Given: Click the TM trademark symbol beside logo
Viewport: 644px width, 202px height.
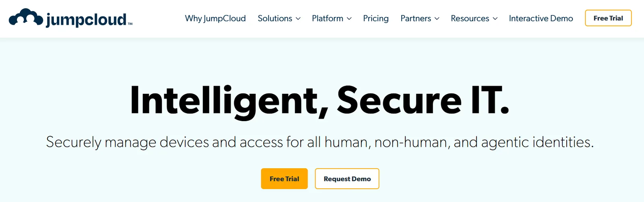Looking at the screenshot, I should point(130,24).
